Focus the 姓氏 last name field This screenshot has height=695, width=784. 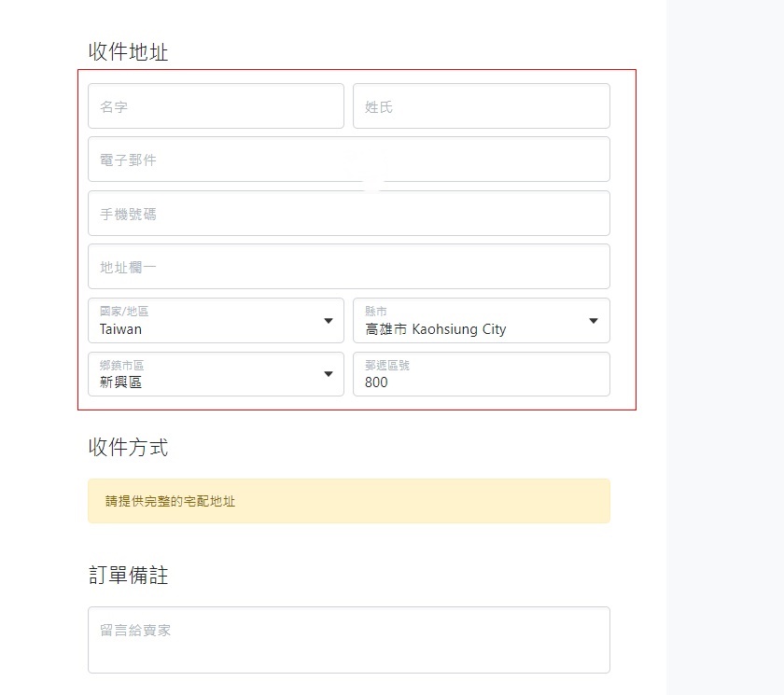pyautogui.click(x=481, y=106)
